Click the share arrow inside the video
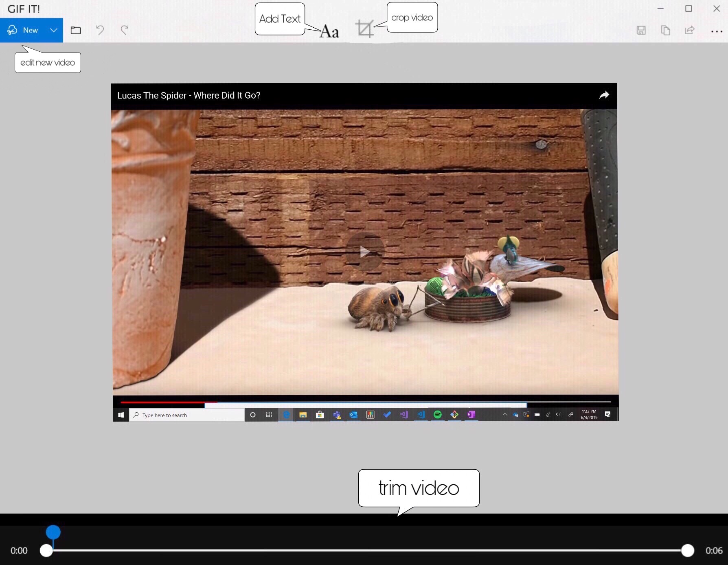The image size is (728, 565). 604,95
